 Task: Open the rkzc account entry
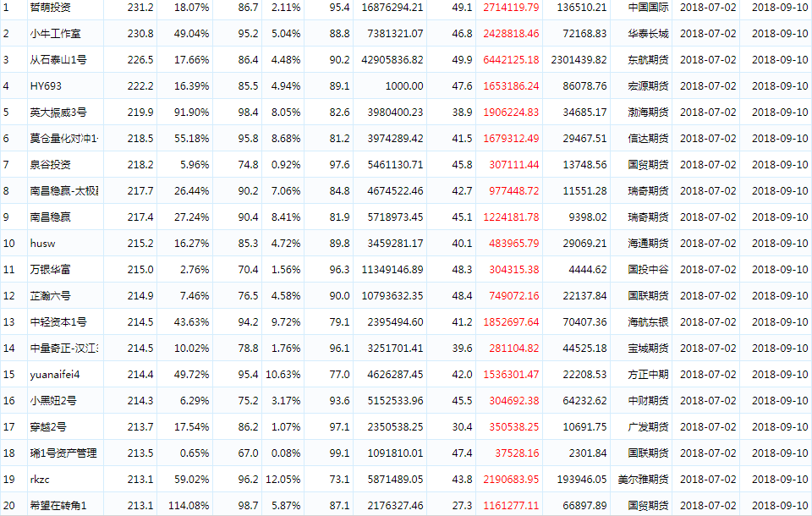(40, 480)
